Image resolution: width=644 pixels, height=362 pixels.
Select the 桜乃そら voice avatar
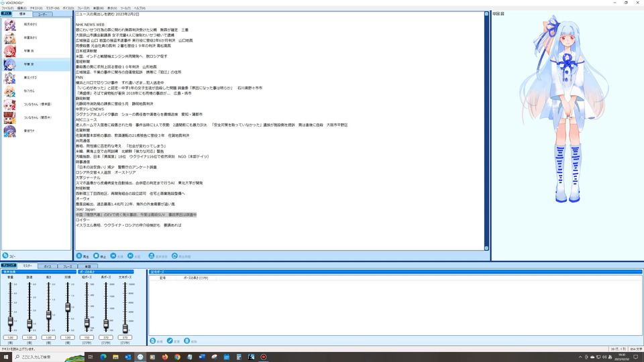coord(10,91)
